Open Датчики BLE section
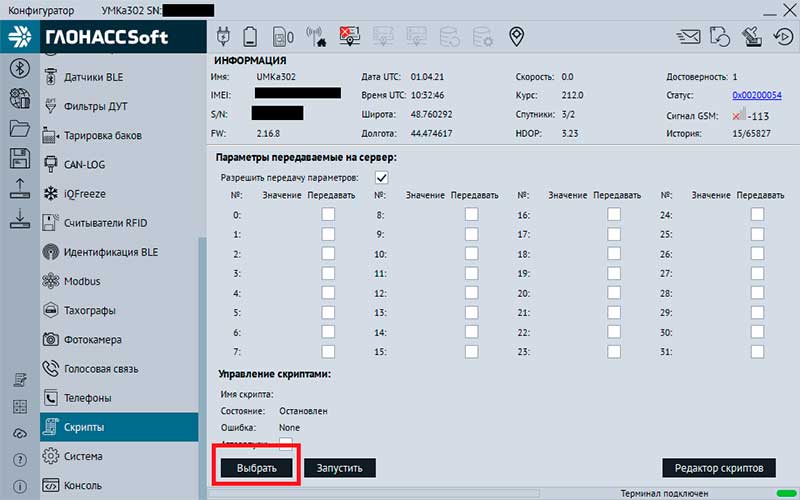Image resolution: width=800 pixels, height=500 pixels. coord(119,77)
